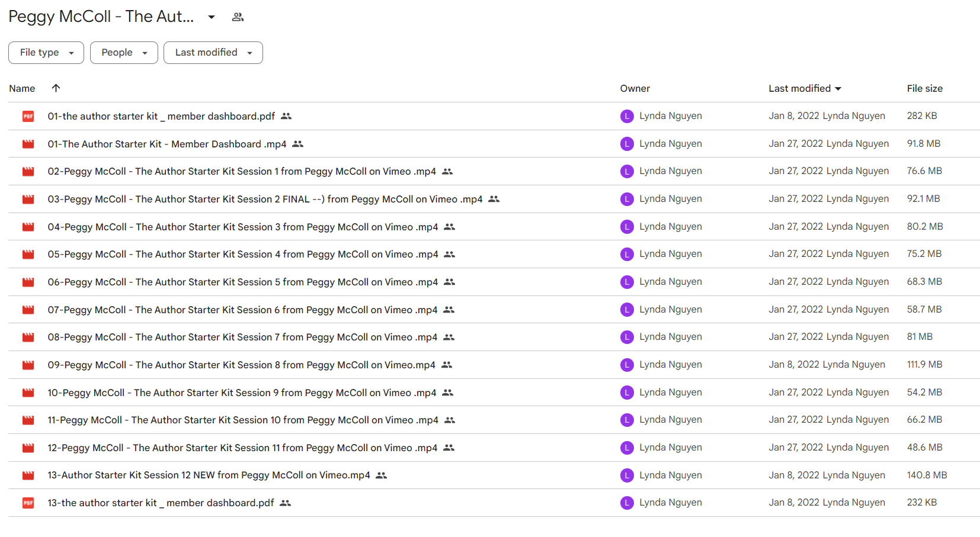
Task: Select the 07-Peggy McColl Session 6 file name
Action: click(242, 310)
